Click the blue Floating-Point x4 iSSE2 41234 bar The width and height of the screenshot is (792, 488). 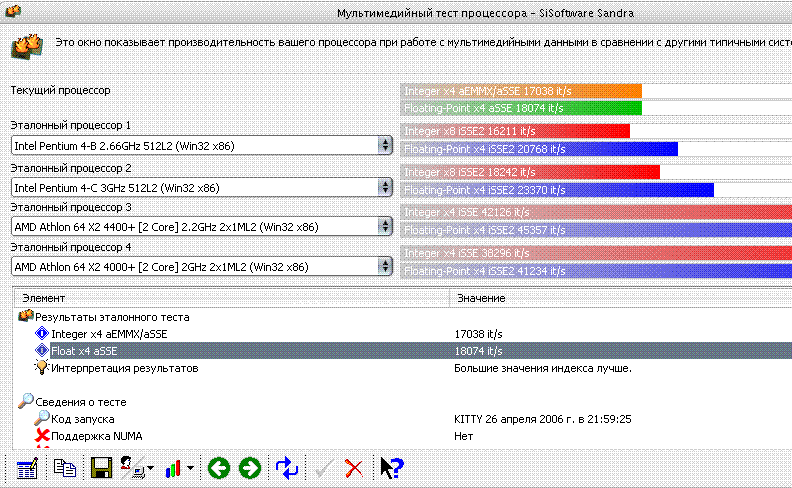pyautogui.click(x=596, y=271)
